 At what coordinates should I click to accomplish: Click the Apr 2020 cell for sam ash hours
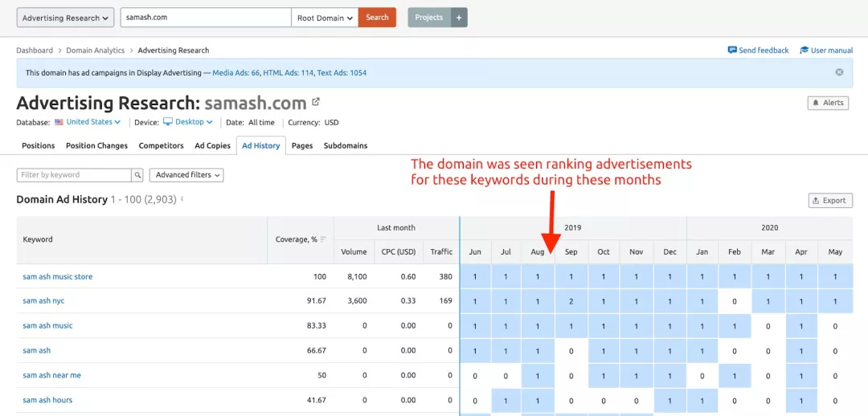(x=801, y=401)
